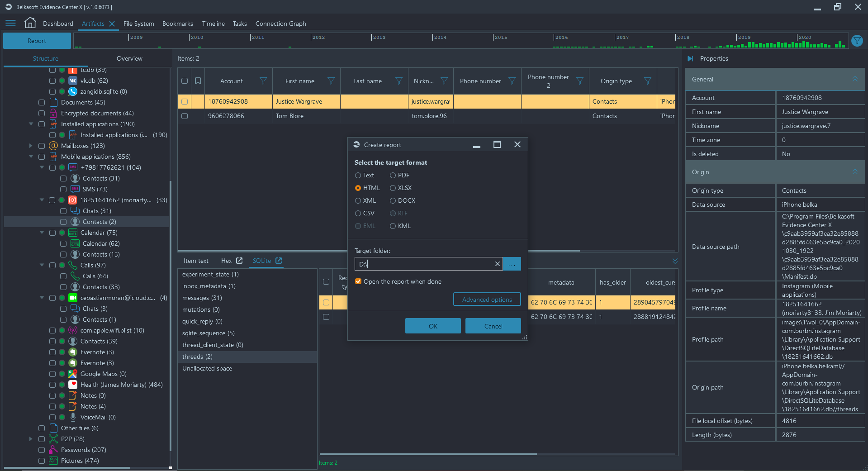The height and width of the screenshot is (471, 868).
Task: Click the 2019 marker on the timeline
Action: coord(744,37)
